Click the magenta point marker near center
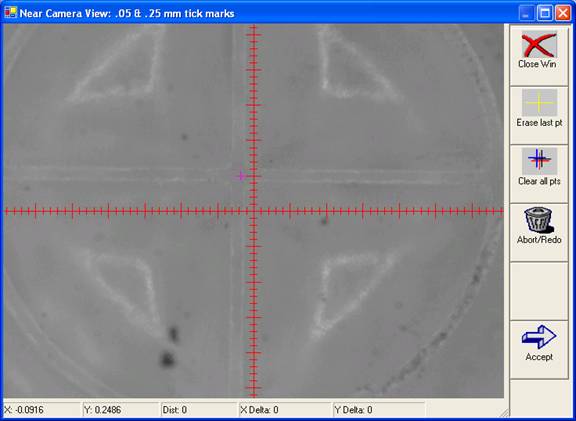This screenshot has width=576, height=421. pos(241,176)
